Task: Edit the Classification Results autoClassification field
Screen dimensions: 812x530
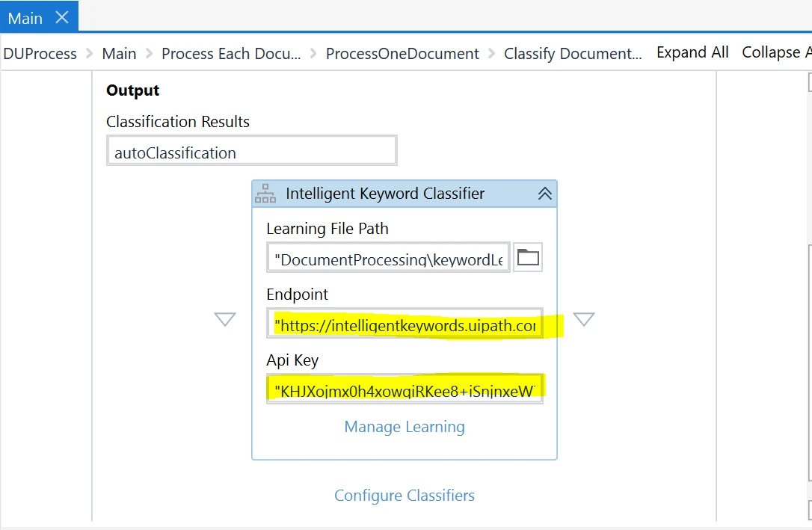Action: [252, 150]
